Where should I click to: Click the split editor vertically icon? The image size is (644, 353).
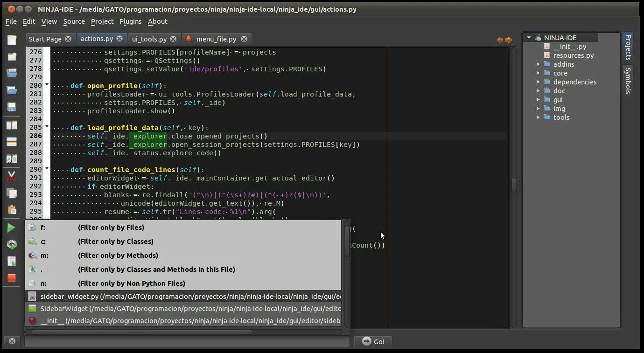pyautogui.click(x=12, y=125)
